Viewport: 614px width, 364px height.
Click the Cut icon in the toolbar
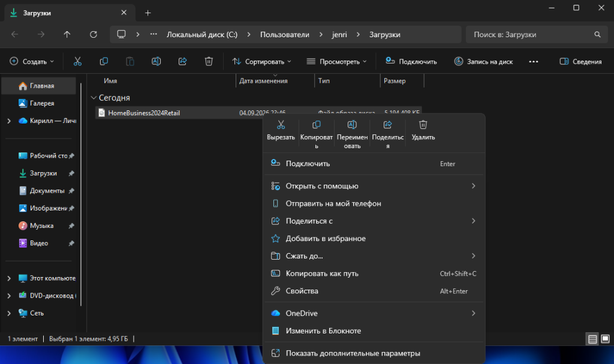coord(77,62)
